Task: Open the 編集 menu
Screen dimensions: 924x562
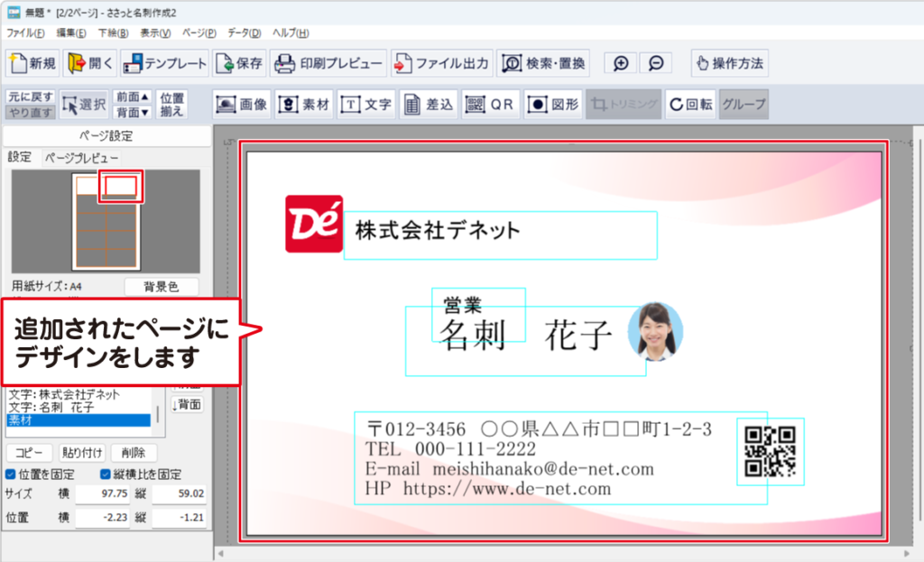Action: click(71, 33)
